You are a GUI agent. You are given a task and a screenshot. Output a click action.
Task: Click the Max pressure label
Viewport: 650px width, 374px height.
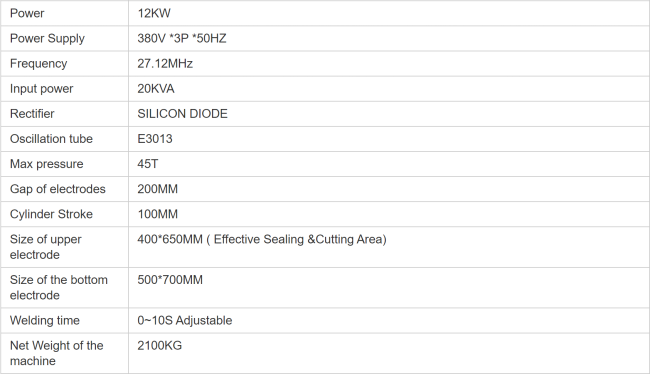click(x=46, y=164)
